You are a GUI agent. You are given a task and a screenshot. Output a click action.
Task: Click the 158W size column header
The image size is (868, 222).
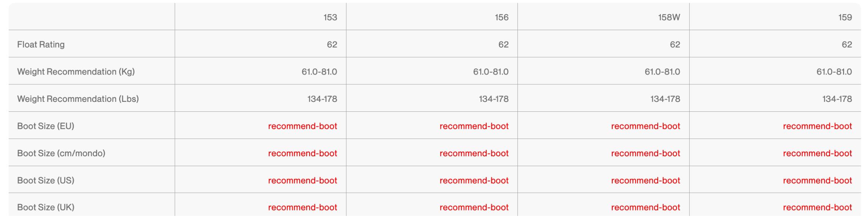(669, 17)
